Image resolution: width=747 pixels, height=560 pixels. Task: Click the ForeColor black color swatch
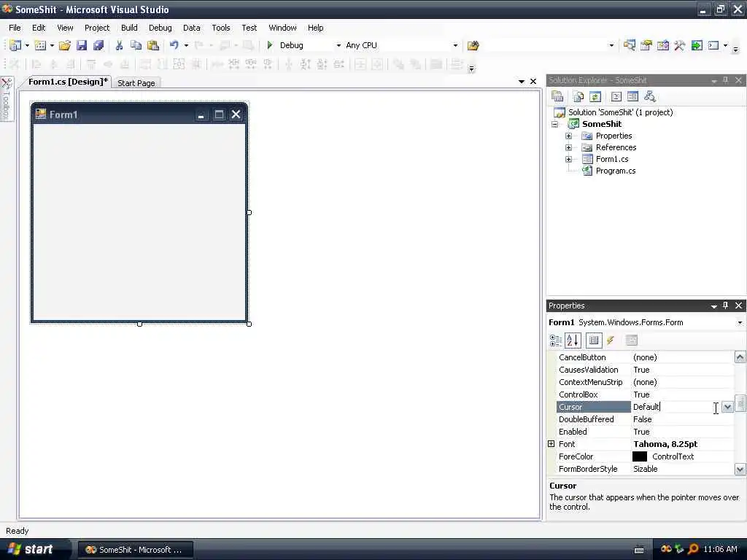coord(639,456)
